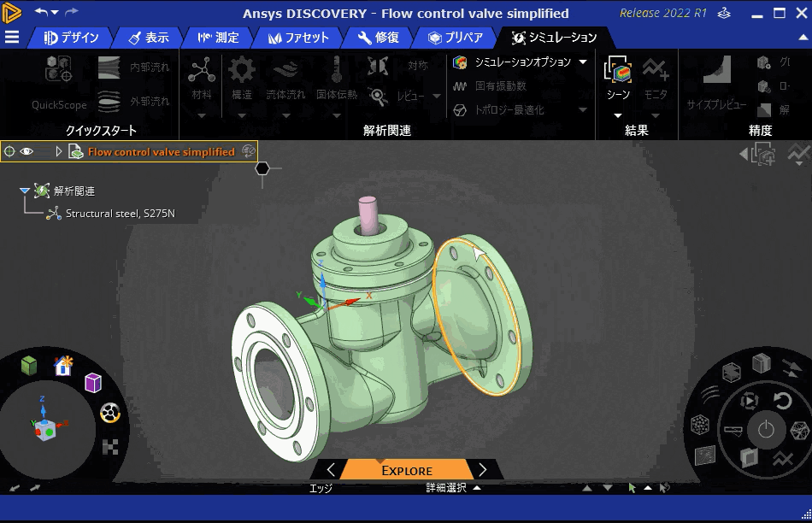Screen dimensions: 812x523
Task: Click the トポロジー最適化 button
Action: [x=498, y=109]
